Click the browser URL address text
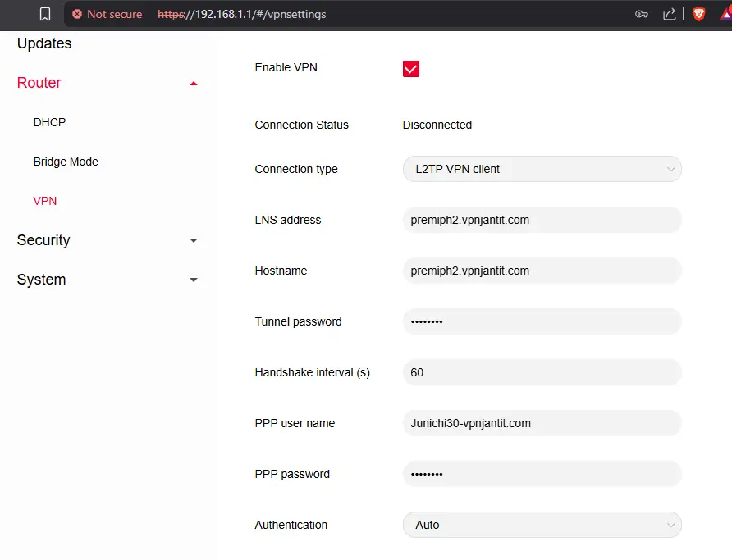The image size is (732, 560). pyautogui.click(x=242, y=14)
